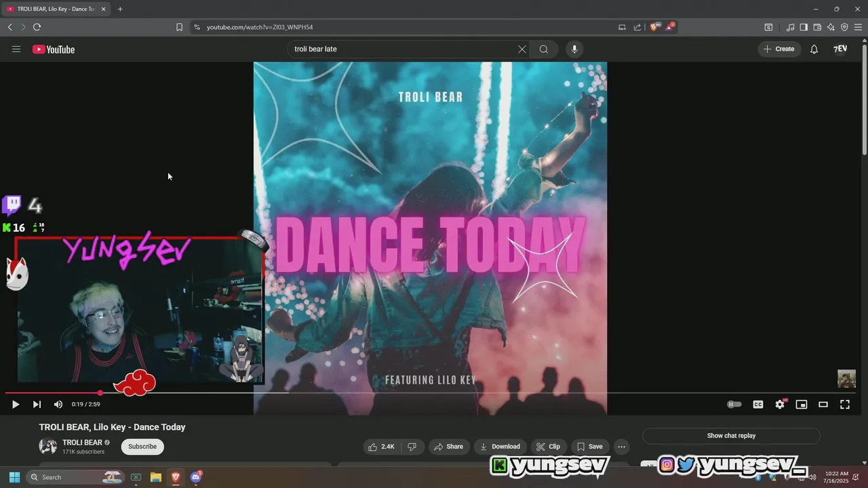Viewport: 868px width, 488px height.
Task: Share page link from address bar
Action: click(637, 27)
